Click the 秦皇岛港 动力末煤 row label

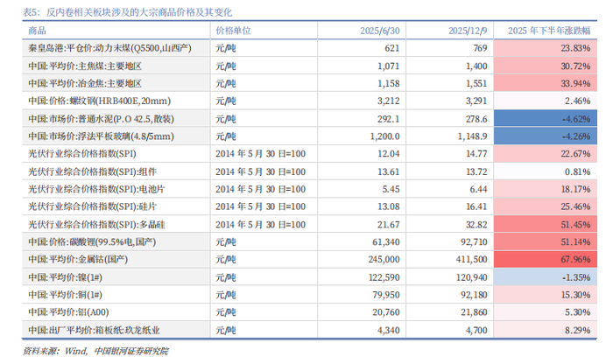coord(109,48)
